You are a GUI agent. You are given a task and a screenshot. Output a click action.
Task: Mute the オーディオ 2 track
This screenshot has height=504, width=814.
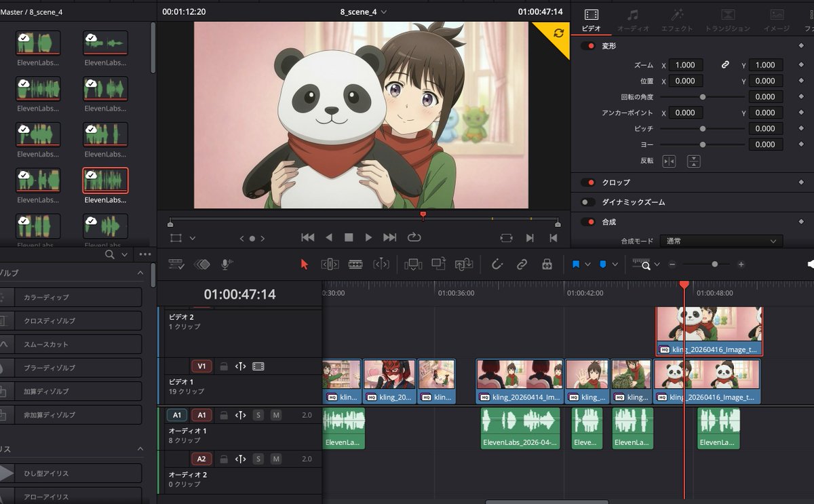[276, 459]
